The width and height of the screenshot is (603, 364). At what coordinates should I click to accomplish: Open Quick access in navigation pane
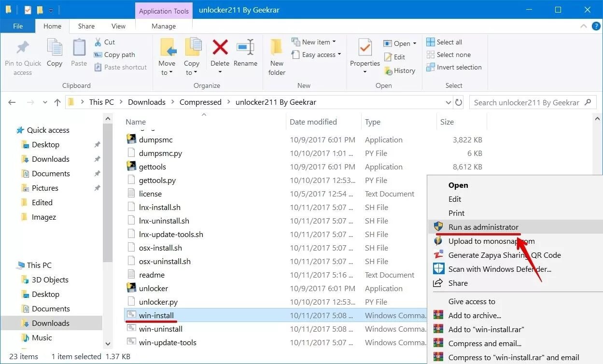click(48, 130)
